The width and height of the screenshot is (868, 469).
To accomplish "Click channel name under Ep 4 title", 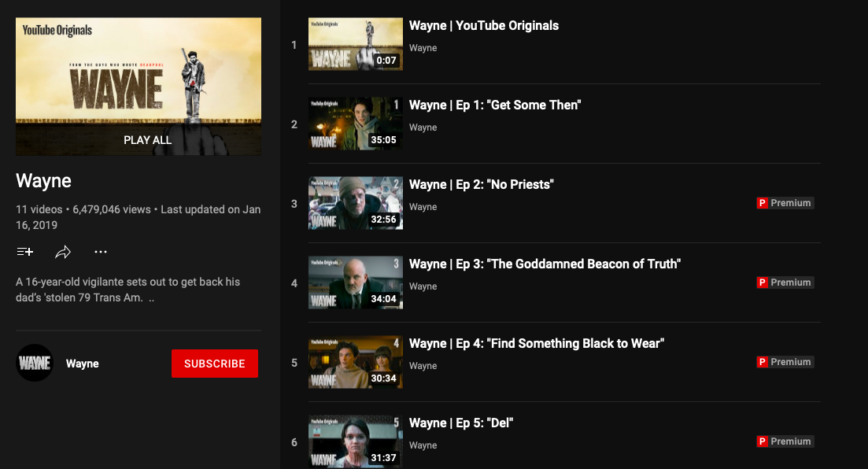I will (423, 366).
